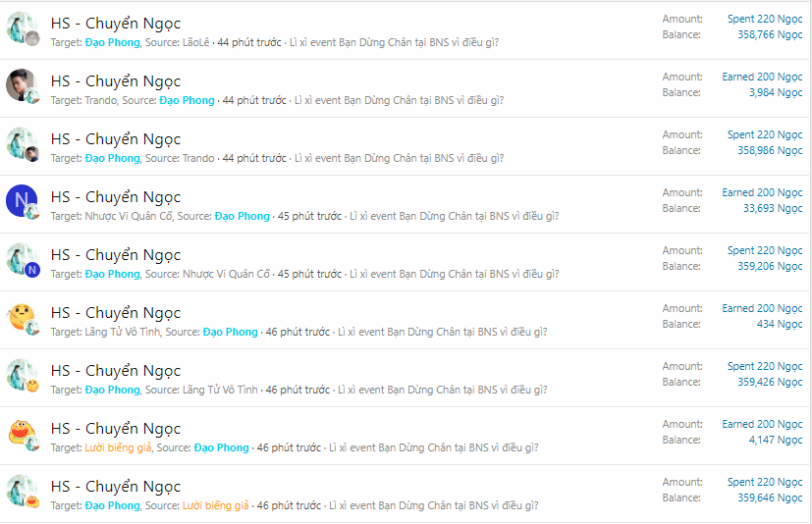Click the yellow emoji avatar of Lãng Tử Vô Tình

[x=22, y=317]
